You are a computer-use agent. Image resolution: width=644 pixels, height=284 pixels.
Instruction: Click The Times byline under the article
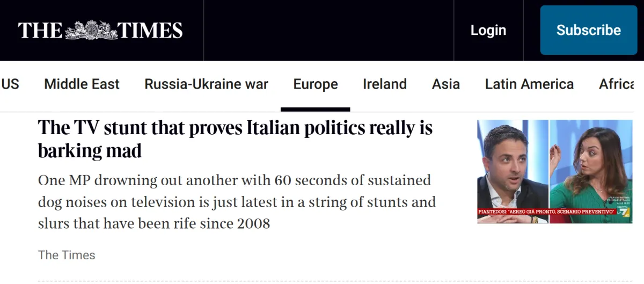[x=67, y=255]
